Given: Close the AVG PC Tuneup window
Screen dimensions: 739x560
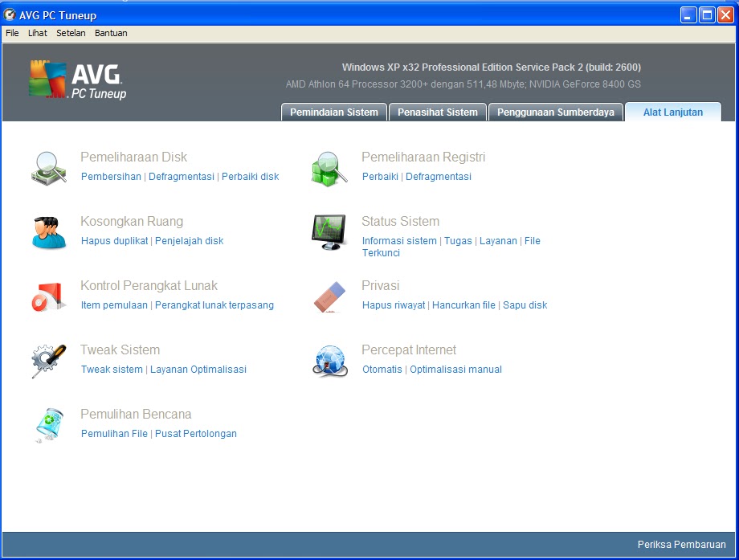Looking at the screenshot, I should tap(726, 15).
